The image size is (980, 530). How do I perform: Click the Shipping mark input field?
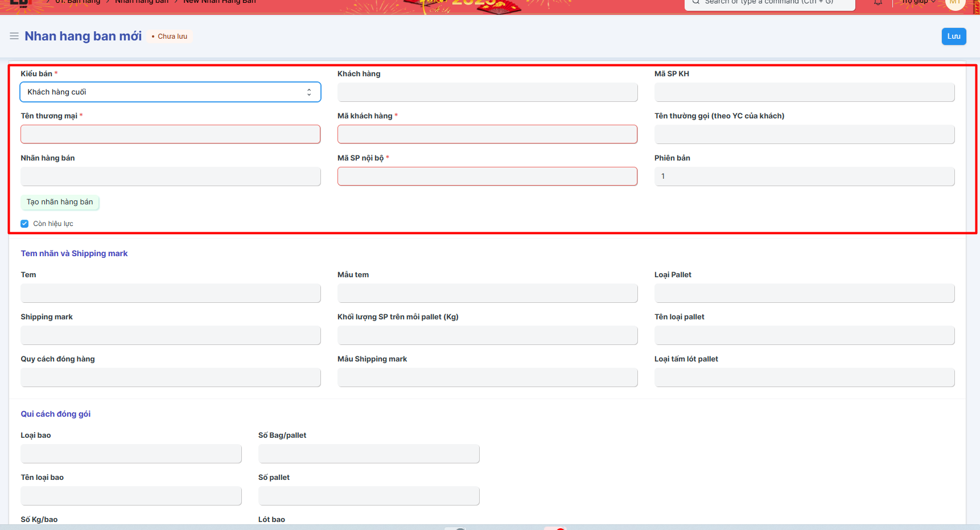170,335
